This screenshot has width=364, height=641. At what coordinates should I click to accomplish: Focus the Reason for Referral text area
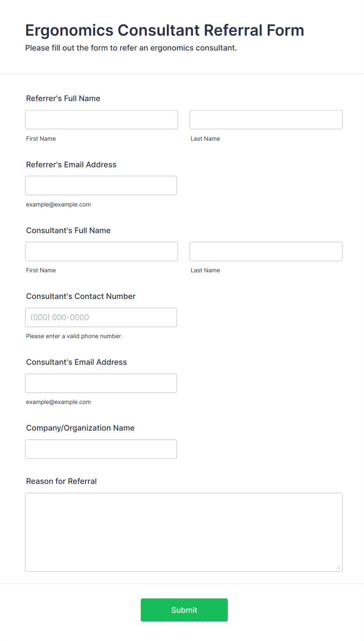pos(184,532)
